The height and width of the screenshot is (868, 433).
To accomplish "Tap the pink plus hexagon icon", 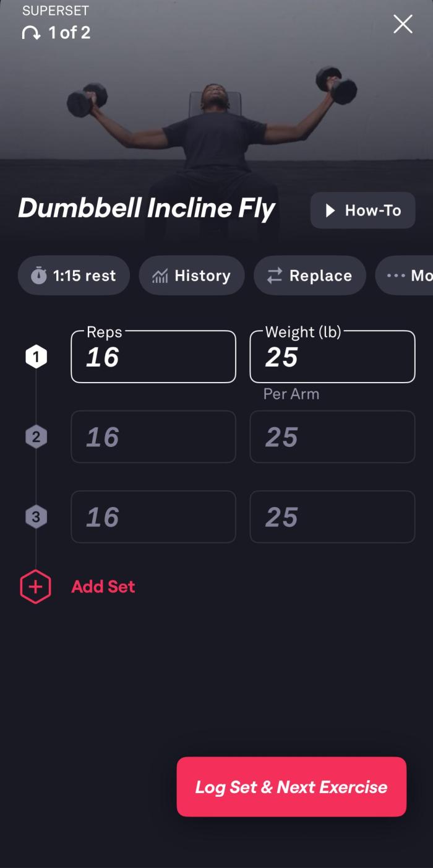I will tap(35, 586).
